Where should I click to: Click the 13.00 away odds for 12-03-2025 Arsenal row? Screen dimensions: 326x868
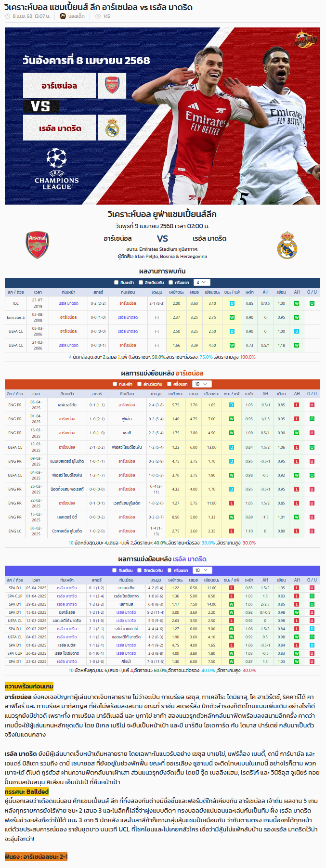tap(212, 447)
